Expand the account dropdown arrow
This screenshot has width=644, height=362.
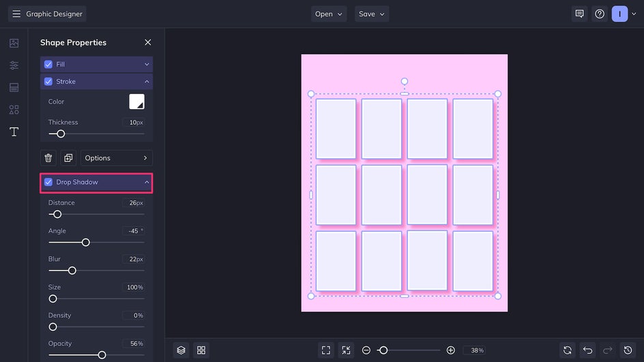pos(634,14)
